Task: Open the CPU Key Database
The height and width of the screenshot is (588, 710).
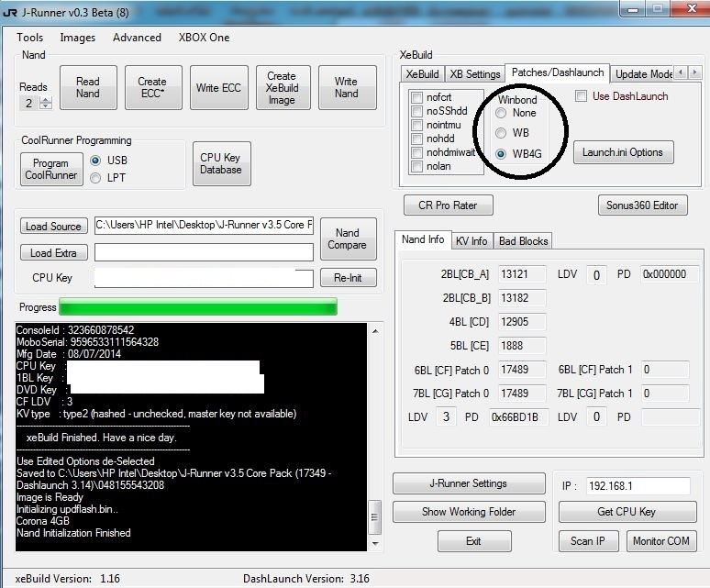Action: tap(221, 163)
